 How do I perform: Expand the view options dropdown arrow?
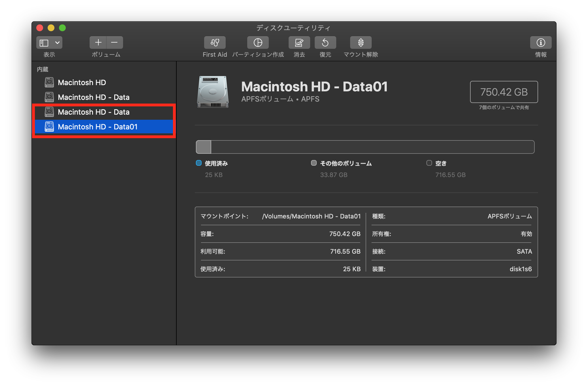click(x=57, y=43)
